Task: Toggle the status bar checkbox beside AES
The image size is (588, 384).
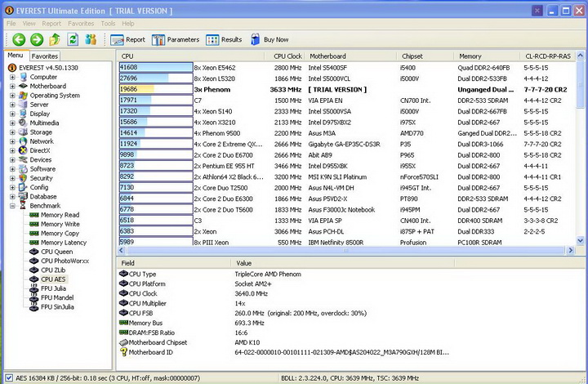Action: coord(9,378)
